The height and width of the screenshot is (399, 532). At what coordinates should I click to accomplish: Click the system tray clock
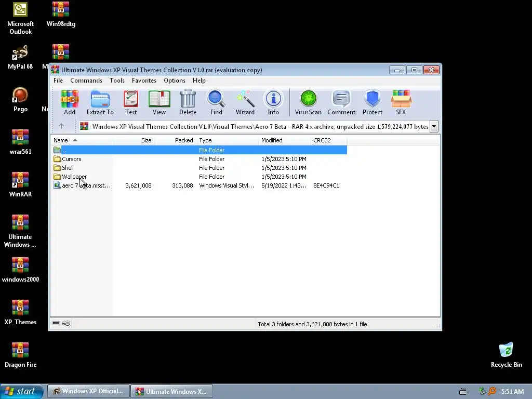(512, 392)
